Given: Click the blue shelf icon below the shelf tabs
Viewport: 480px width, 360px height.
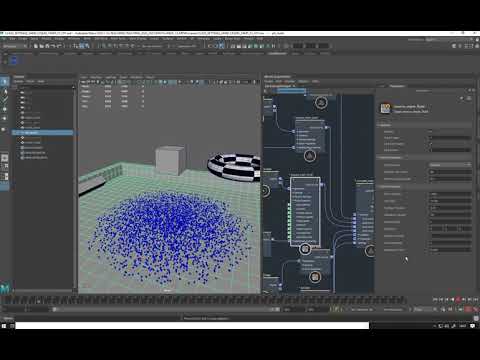Looking at the screenshot, I should tap(14, 61).
